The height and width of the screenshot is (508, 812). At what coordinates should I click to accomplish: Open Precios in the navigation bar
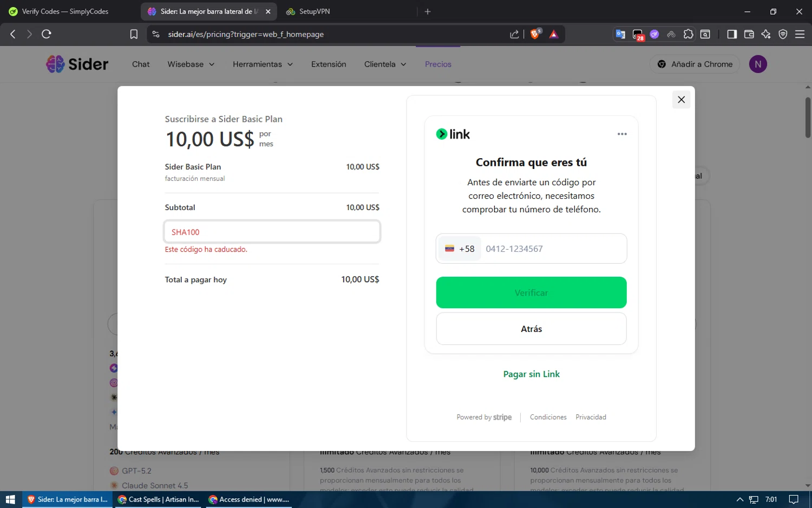(438, 64)
